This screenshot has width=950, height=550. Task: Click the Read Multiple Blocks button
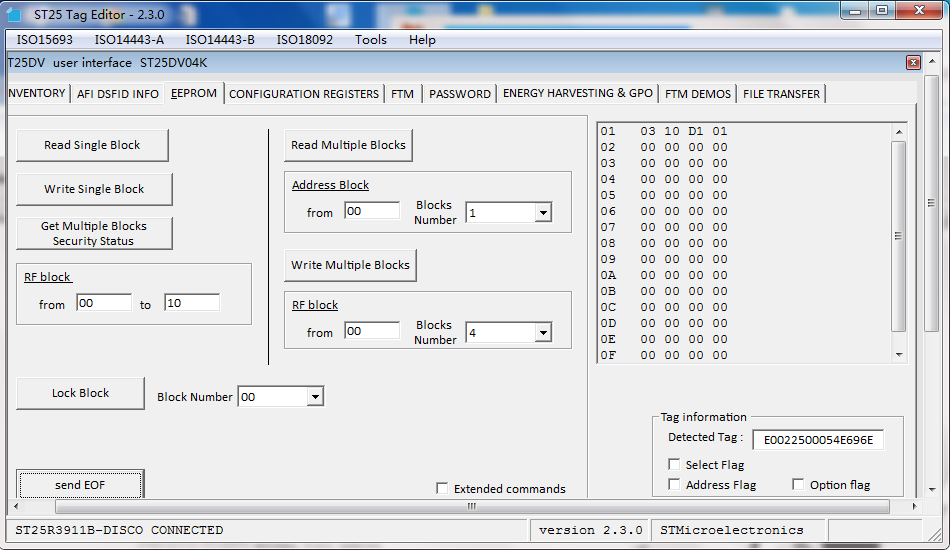[x=348, y=145]
